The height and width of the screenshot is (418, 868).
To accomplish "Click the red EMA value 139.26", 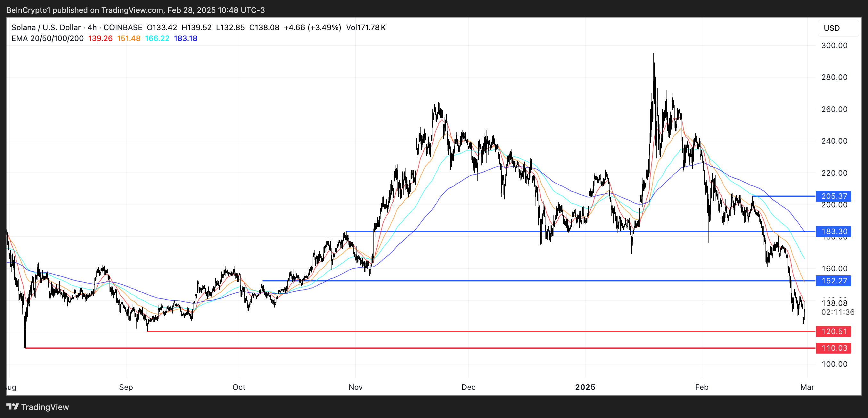I will 100,38.
